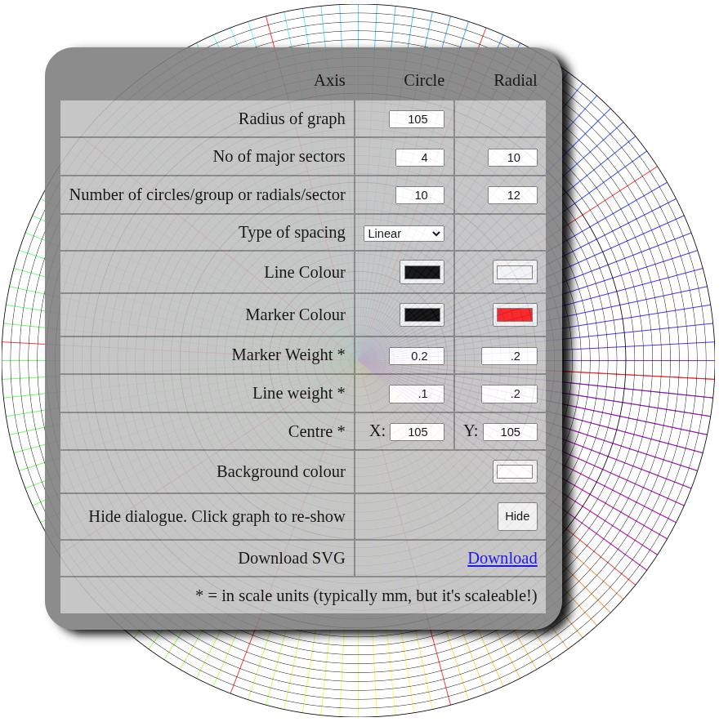Focus the Radial line weight field
Screen dimensions: 728x722
[509, 394]
